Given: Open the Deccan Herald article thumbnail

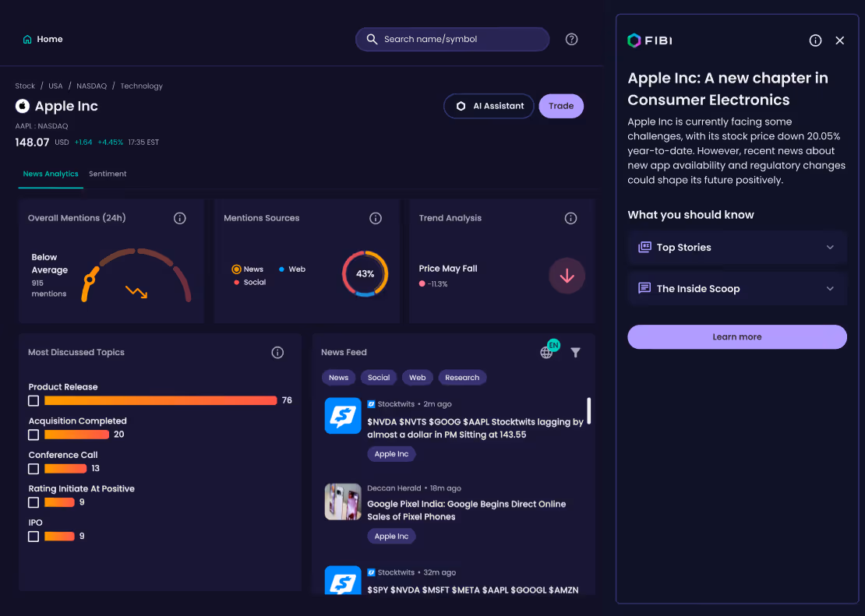Looking at the screenshot, I should (x=343, y=502).
